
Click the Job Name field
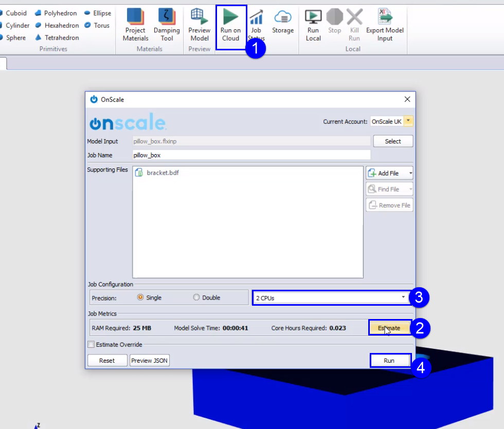251,155
